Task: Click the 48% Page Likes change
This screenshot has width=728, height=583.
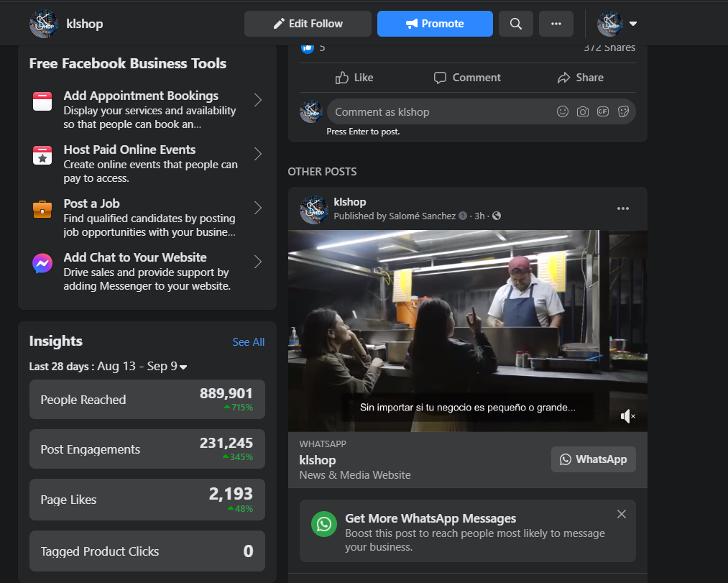Action: [x=241, y=509]
